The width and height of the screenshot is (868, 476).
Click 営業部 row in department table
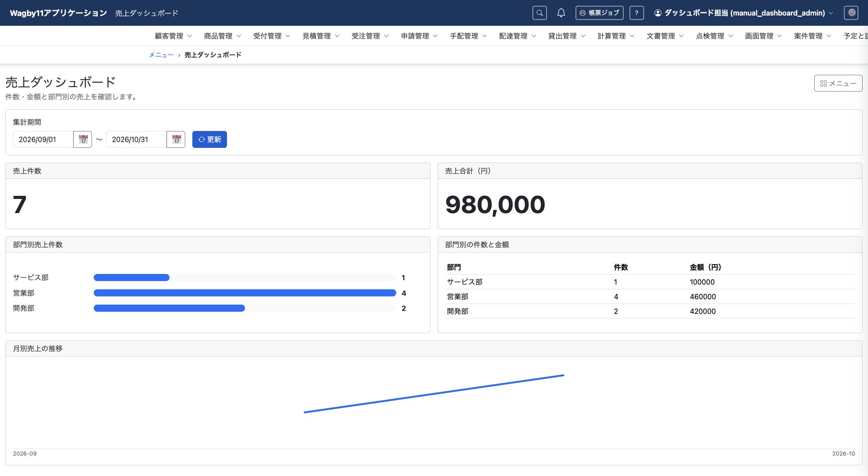[650, 297]
